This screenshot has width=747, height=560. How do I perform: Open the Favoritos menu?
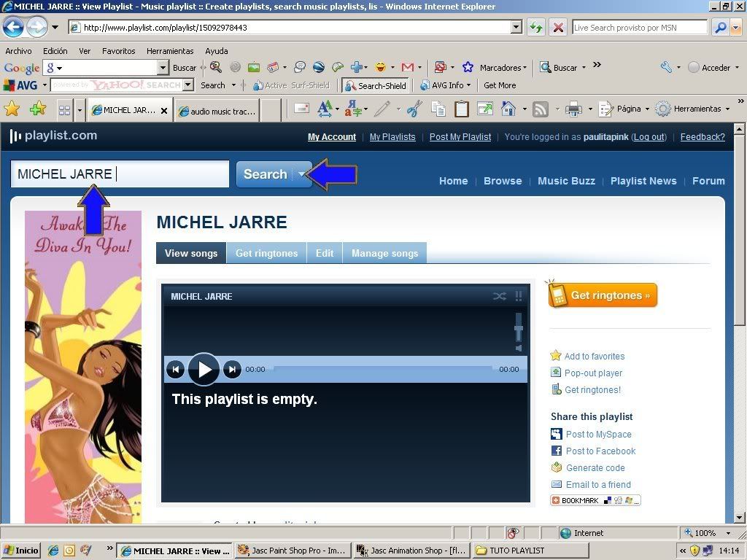pos(118,51)
